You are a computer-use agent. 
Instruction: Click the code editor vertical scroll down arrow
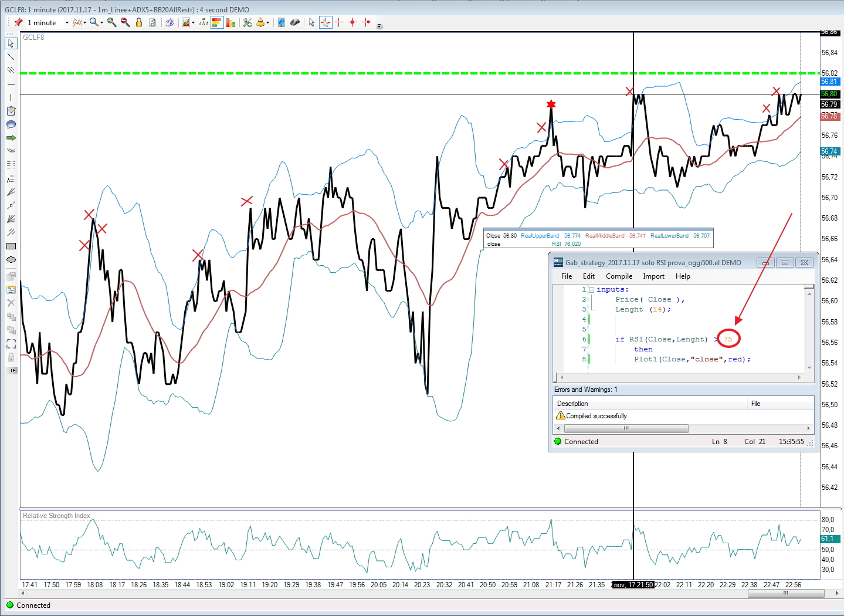809,367
